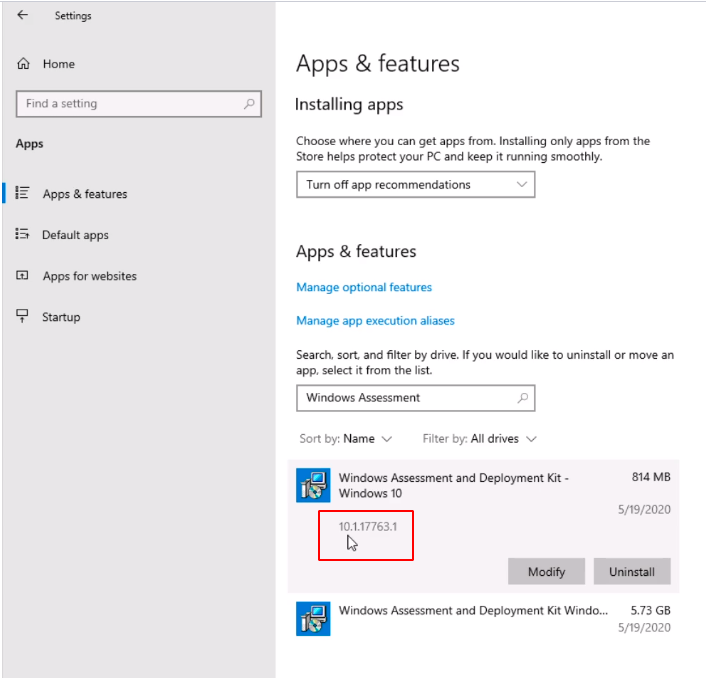Screen dimensions: 706x678
Task: Click the Startup sidebar icon
Action: tap(23, 317)
